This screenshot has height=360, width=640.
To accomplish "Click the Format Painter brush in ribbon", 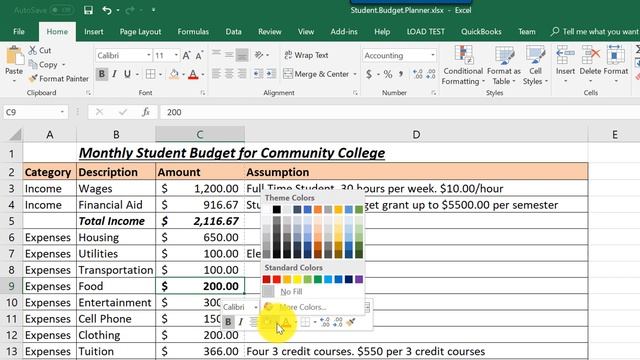I will click(x=33, y=78).
